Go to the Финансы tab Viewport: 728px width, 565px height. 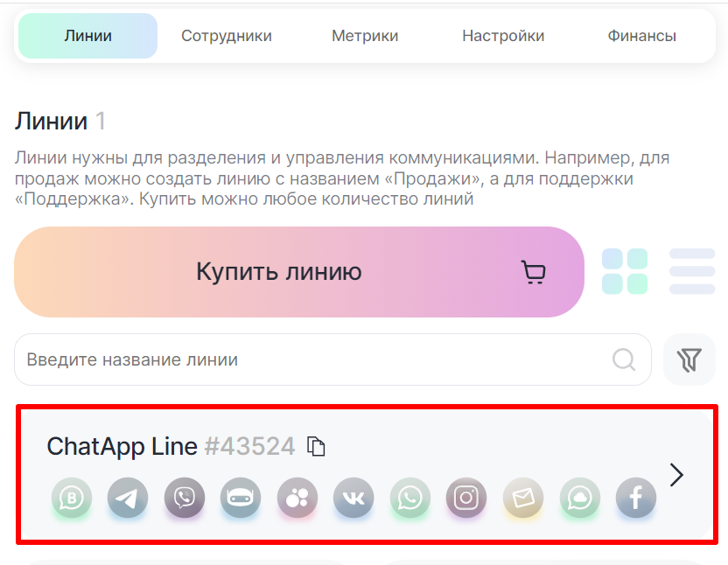tap(641, 36)
